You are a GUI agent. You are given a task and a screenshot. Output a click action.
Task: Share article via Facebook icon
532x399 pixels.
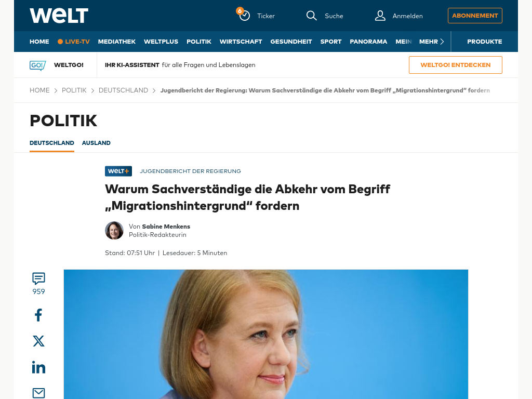point(38,315)
